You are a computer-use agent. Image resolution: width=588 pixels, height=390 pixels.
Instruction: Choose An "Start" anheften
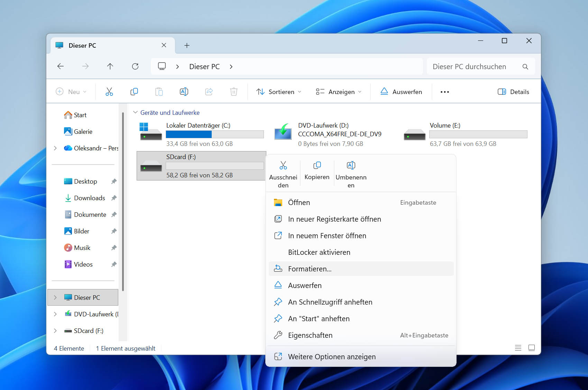tap(361, 319)
